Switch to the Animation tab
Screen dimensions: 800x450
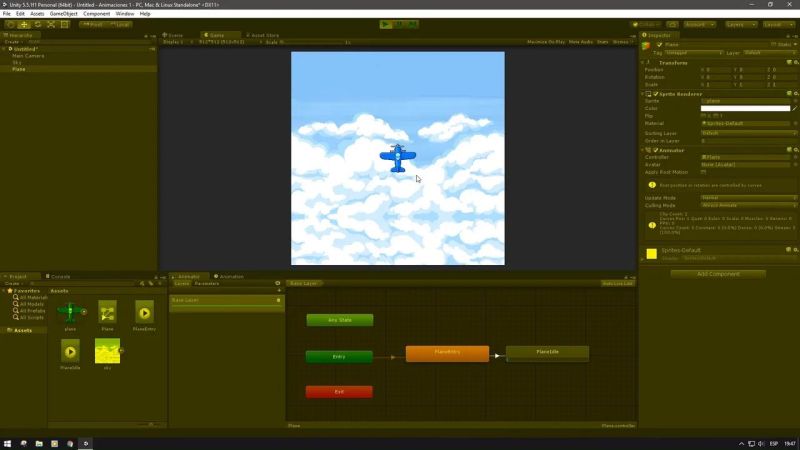click(x=228, y=277)
